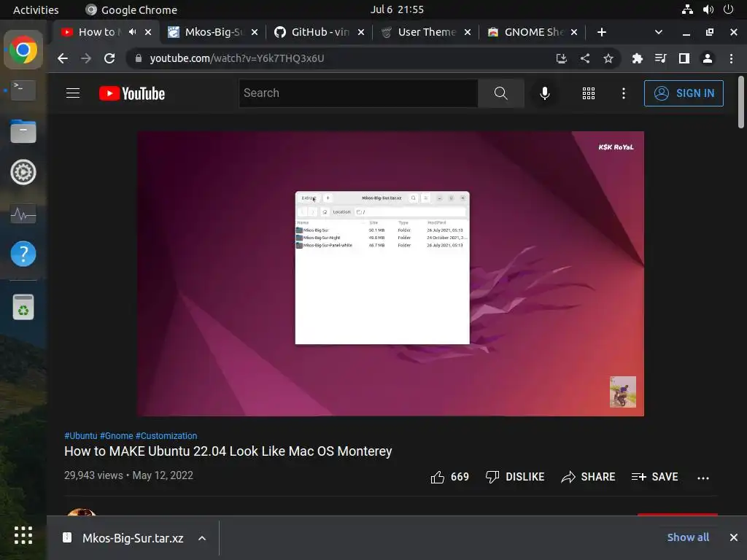Click the SIGN IN button

(683, 93)
